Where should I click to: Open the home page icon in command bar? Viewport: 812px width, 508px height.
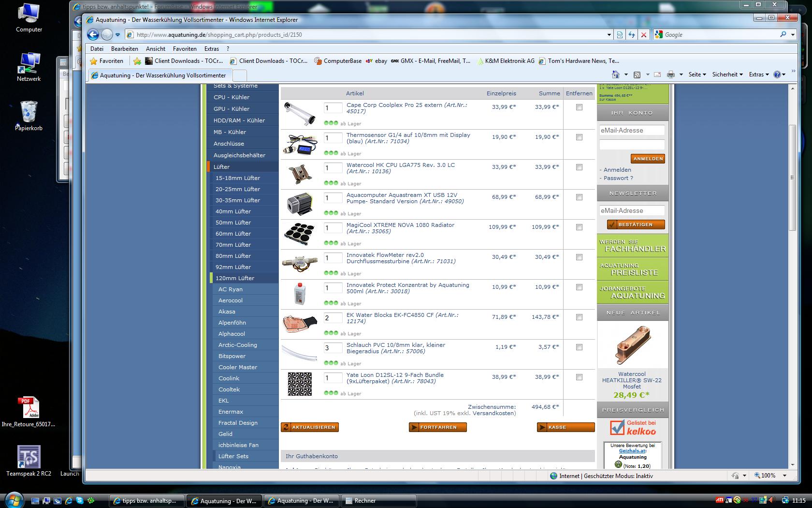coord(615,75)
